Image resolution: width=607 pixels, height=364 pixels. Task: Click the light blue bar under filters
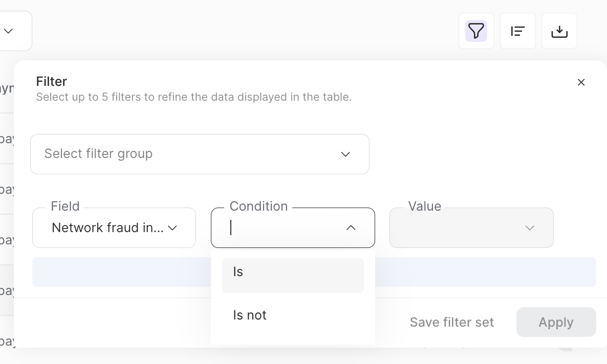tap(485, 272)
